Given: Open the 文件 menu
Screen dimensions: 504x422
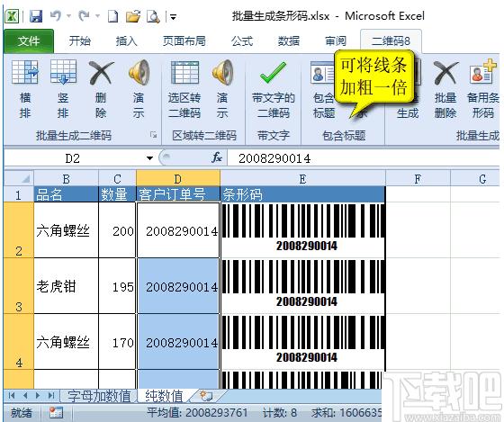Looking at the screenshot, I should click(x=29, y=41).
